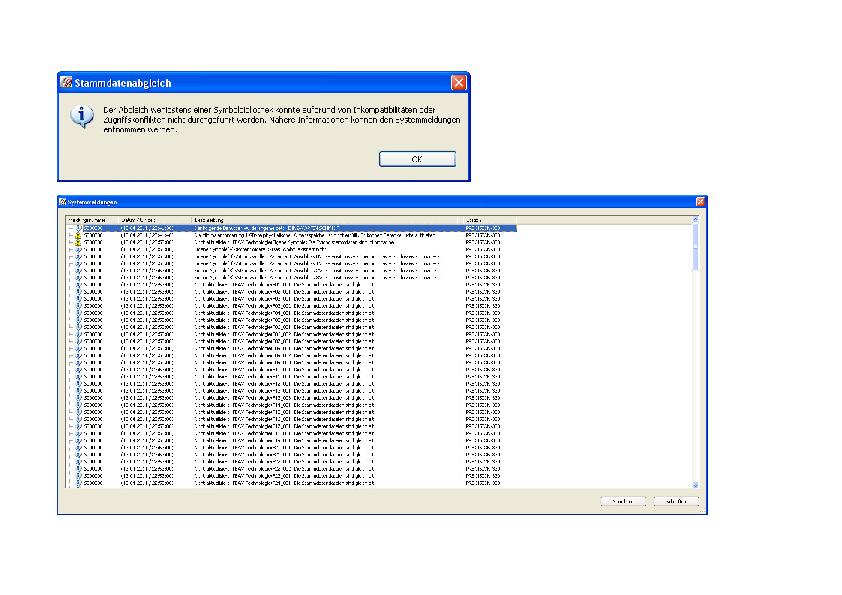Confirm the Stammdatenabgleich dialog with OK

click(x=417, y=159)
